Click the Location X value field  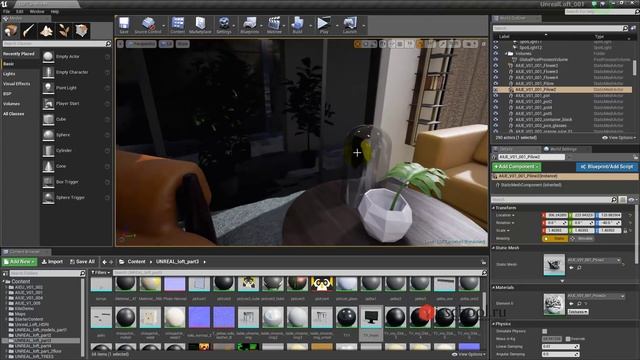coord(558,215)
